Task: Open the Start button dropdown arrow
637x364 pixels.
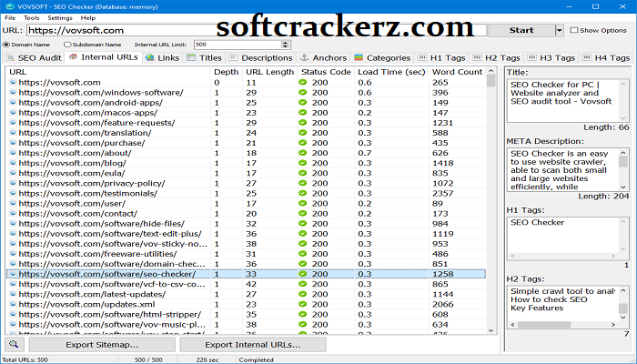Action: [x=559, y=30]
